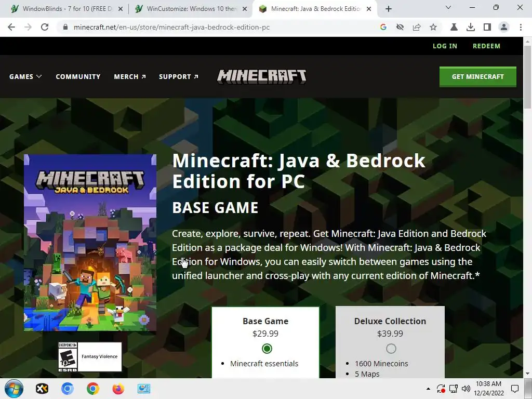This screenshot has width=532, height=399.
Task: Click the '1600 Minecoins' list item
Action: tap(381, 364)
